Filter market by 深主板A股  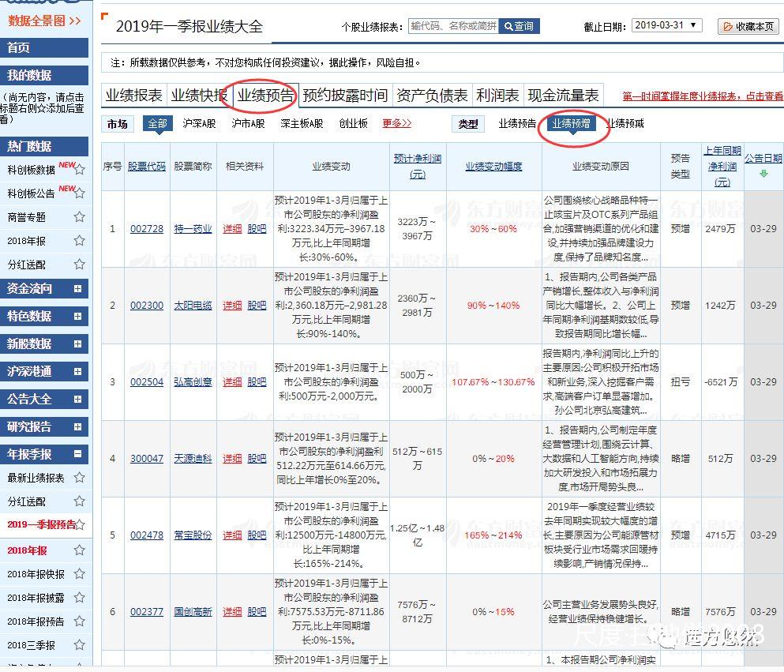tap(302, 123)
